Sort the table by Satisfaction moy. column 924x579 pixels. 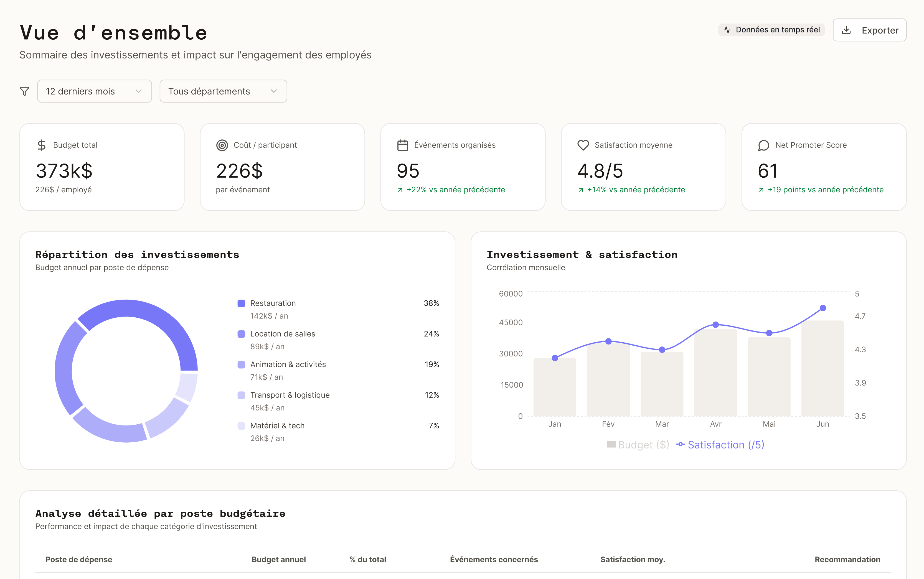[x=633, y=560]
